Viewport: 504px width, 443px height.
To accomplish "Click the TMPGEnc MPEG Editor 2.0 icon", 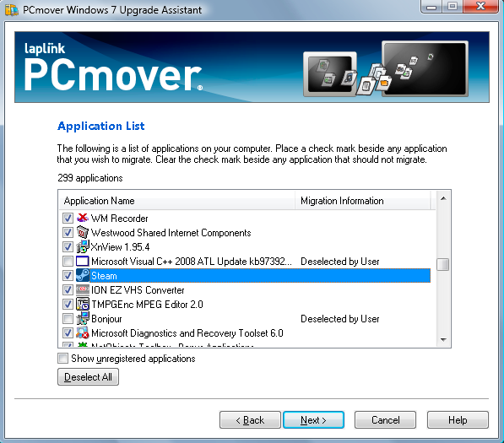I will [x=82, y=305].
